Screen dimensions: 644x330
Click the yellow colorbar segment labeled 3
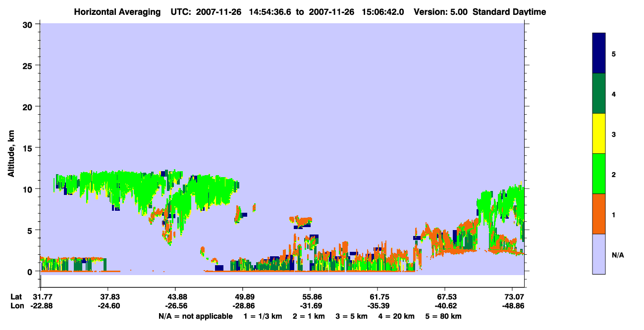(x=599, y=134)
